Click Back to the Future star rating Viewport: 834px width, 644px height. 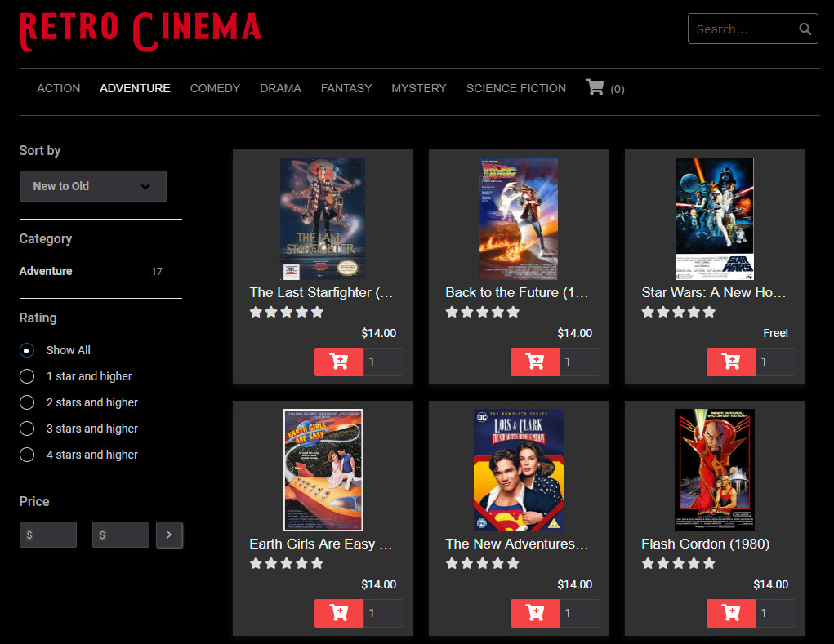pyautogui.click(x=483, y=312)
